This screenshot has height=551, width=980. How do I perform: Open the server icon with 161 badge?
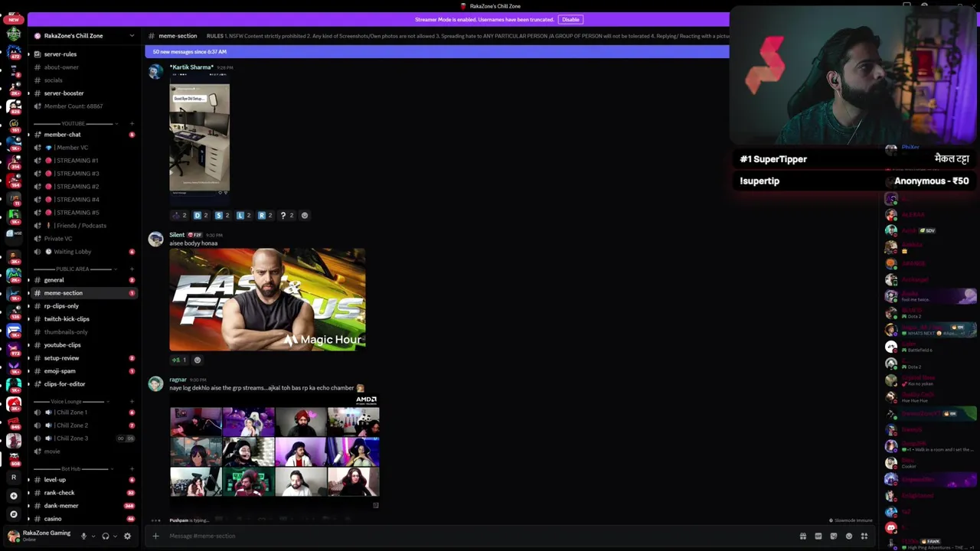pyautogui.click(x=13, y=126)
